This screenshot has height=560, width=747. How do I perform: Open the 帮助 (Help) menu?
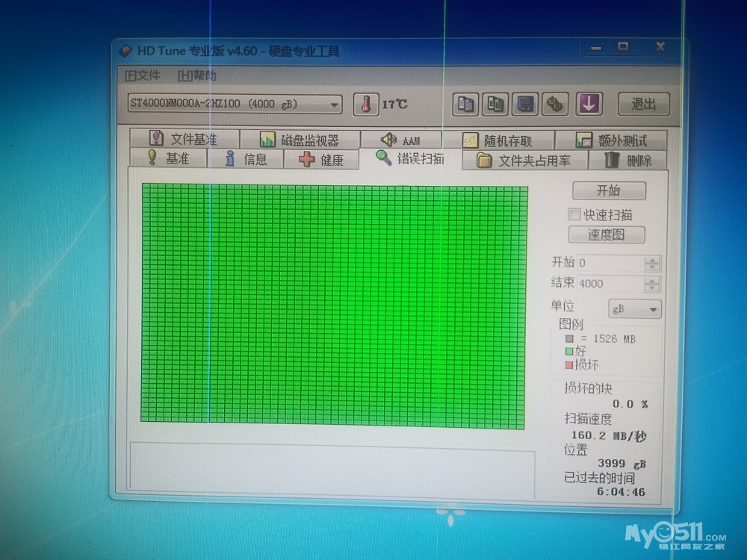tap(197, 75)
